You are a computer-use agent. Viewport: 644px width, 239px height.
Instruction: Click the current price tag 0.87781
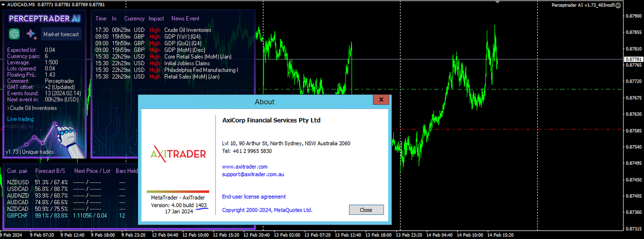pos(633,59)
